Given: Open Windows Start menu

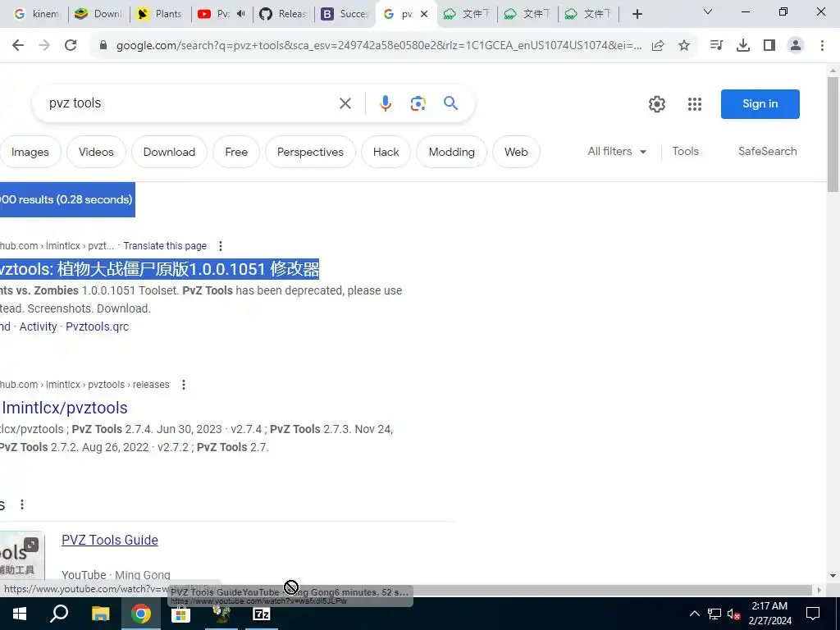Looking at the screenshot, I should coord(20,614).
